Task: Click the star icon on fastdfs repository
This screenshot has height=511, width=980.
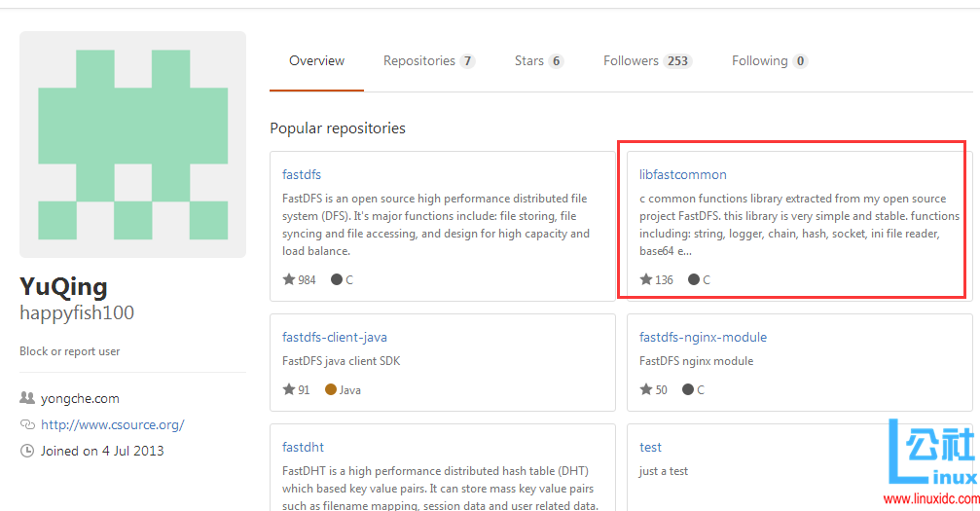Action: click(x=289, y=279)
